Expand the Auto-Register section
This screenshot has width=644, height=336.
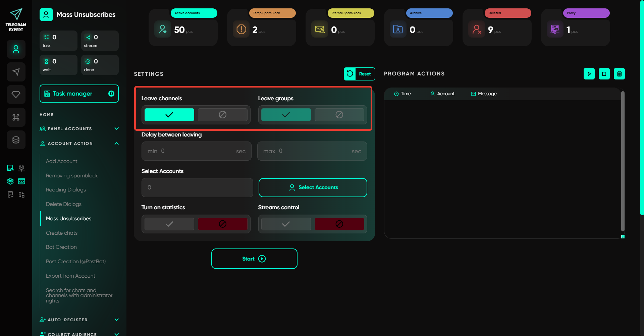pos(116,320)
